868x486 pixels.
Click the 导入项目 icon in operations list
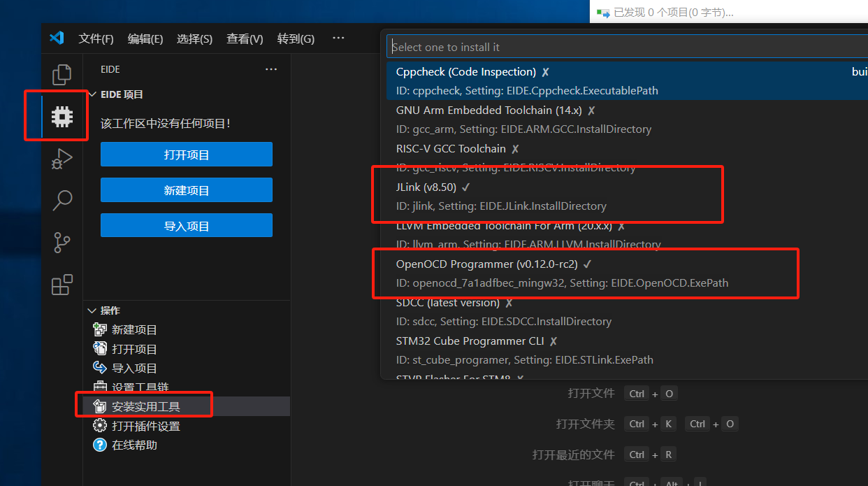[x=100, y=368]
